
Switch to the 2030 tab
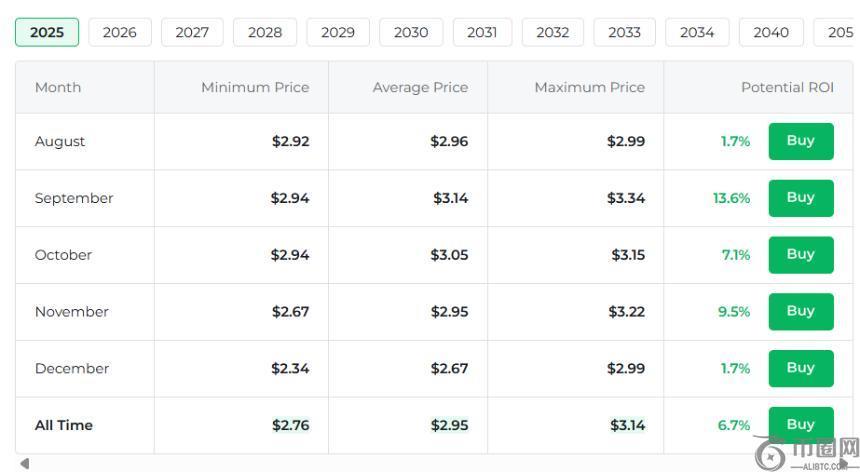(x=411, y=32)
